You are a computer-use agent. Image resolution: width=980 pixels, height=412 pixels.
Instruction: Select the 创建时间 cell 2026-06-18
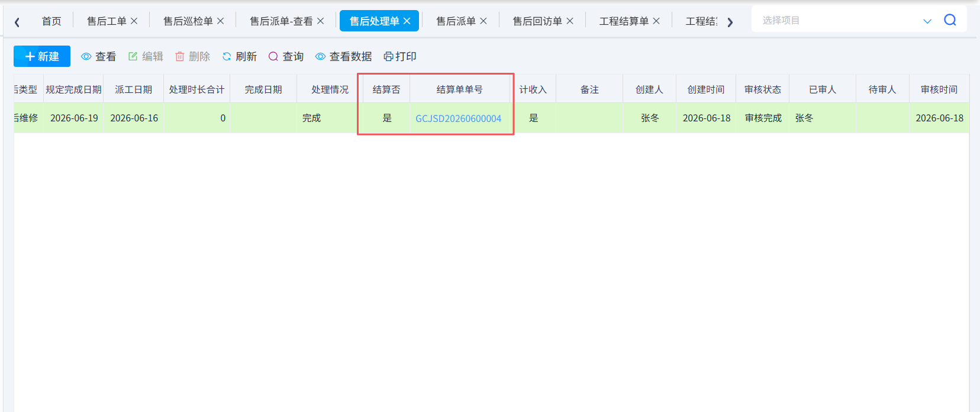[707, 118]
